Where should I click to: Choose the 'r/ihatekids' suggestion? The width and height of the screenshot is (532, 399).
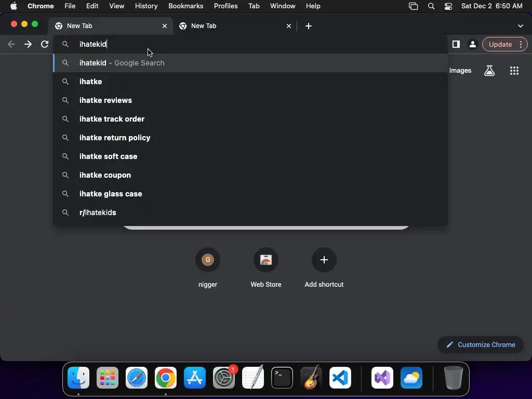tap(250, 212)
